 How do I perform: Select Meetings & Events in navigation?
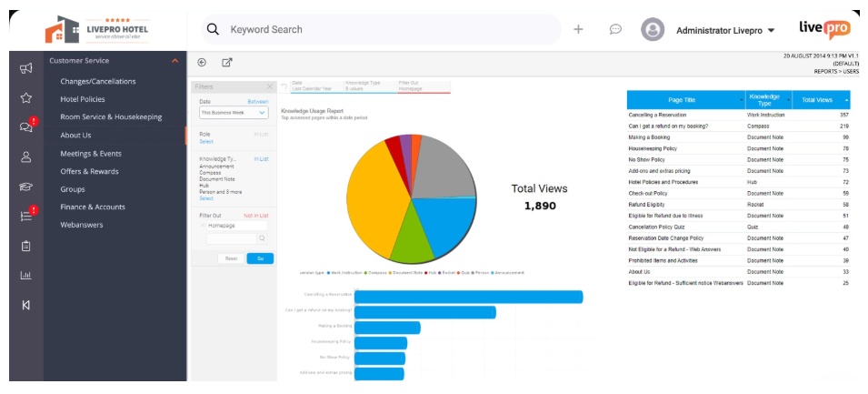(91, 154)
